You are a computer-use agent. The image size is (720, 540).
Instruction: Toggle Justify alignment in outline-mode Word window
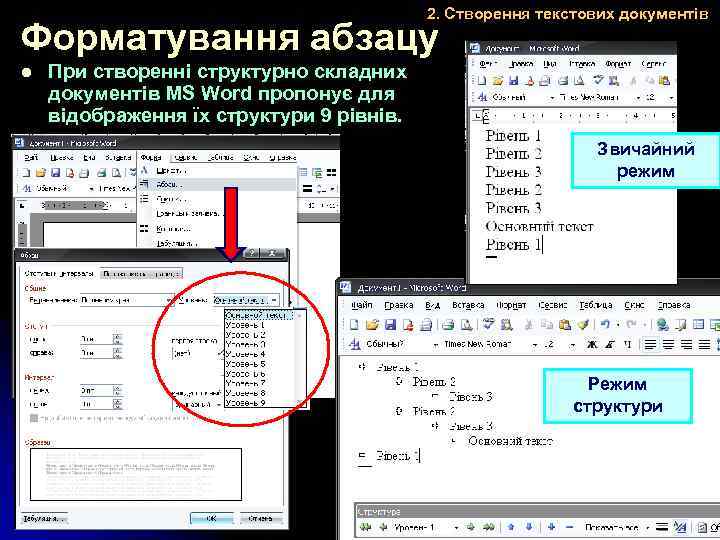[x=704, y=344]
